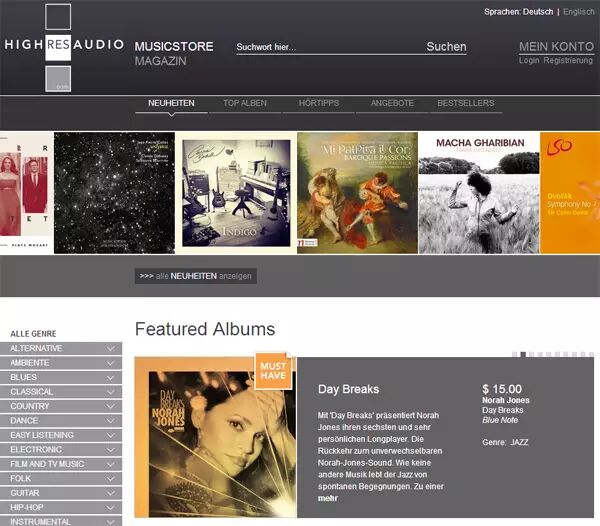This screenshot has width=600, height=526.
Task: Select the CLASSICAL genre label
Action: 32,392
